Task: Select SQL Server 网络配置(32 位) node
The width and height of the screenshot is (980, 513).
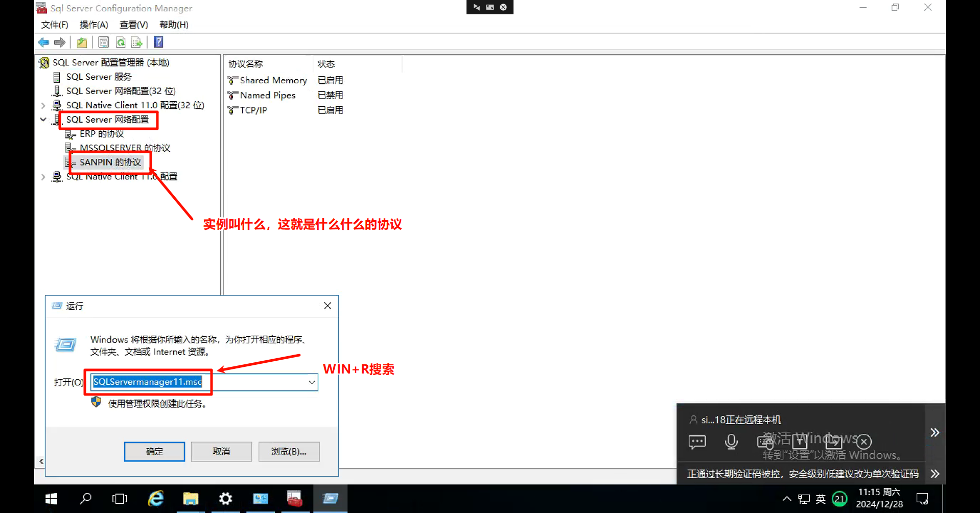Action: pos(121,91)
